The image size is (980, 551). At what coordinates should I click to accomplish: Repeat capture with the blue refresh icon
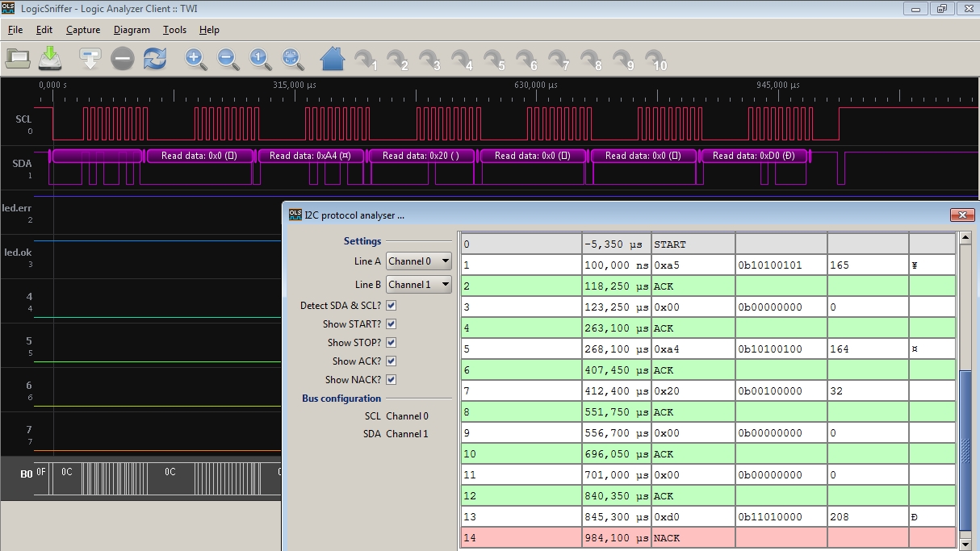click(x=154, y=58)
